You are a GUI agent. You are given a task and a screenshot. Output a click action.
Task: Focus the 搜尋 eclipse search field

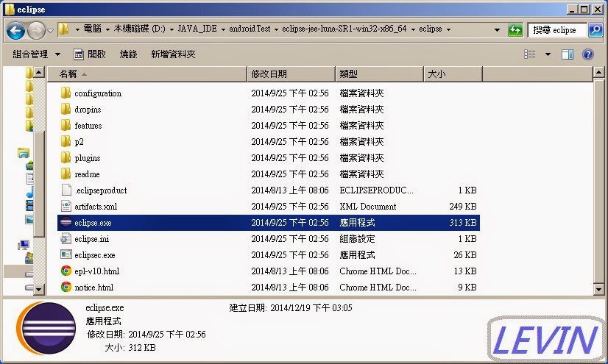pos(557,30)
